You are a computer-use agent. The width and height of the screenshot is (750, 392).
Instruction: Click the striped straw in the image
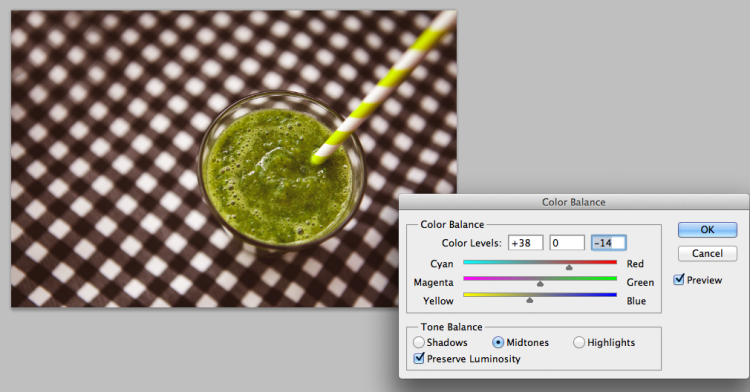click(x=383, y=88)
